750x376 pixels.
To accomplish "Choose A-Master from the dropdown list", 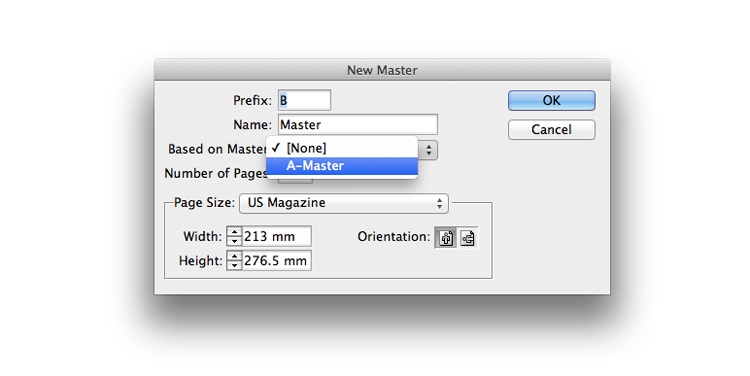I will [342, 166].
